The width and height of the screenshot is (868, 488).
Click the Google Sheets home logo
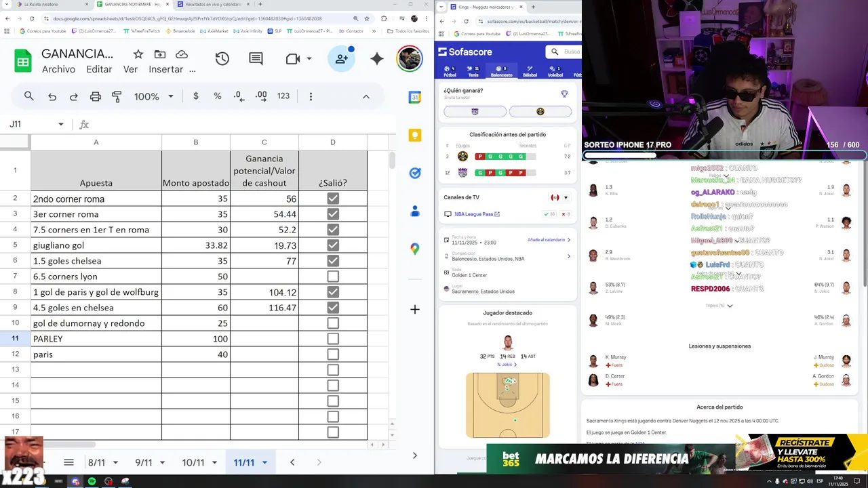23,61
